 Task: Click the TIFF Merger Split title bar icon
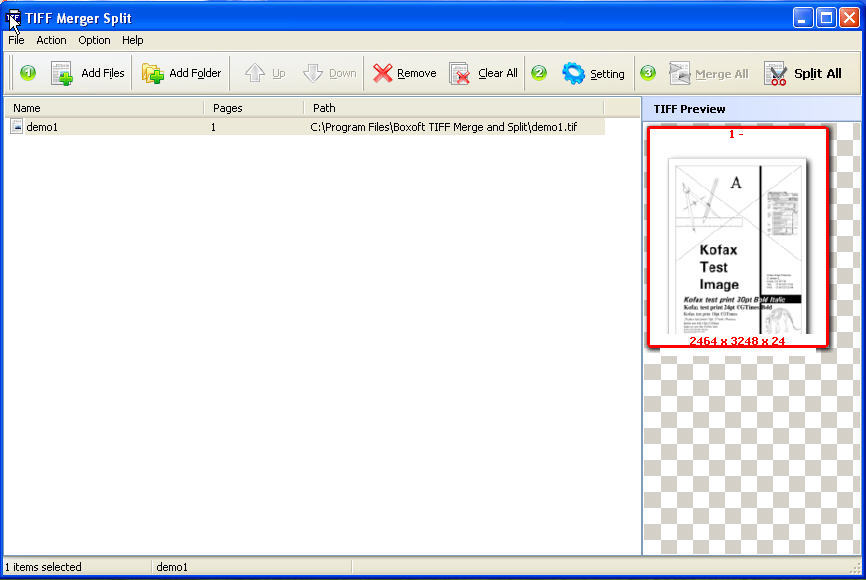13,18
